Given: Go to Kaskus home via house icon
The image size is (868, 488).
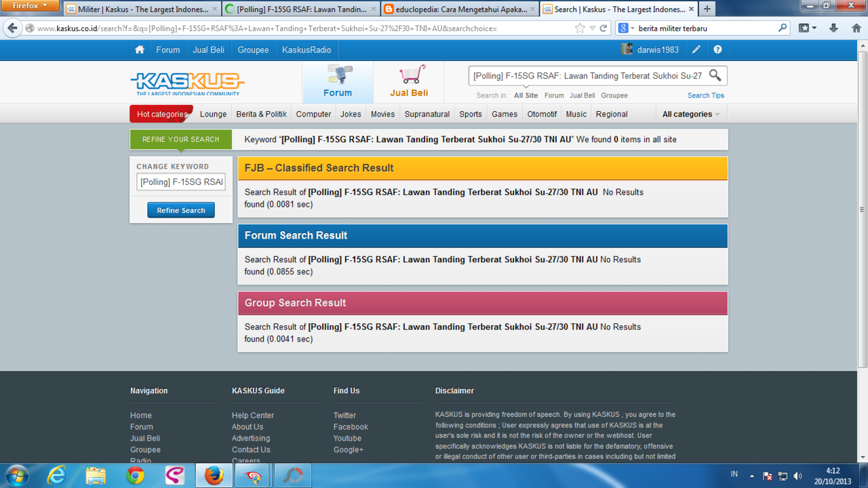Looking at the screenshot, I should pos(140,49).
